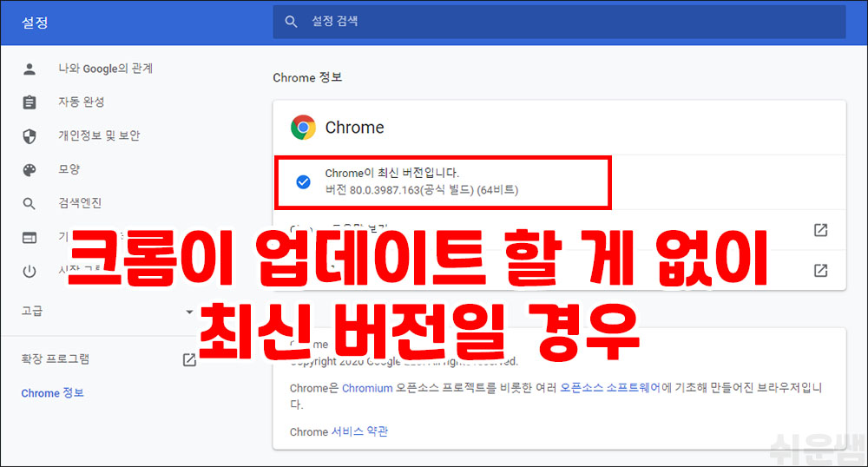Focus the 설정 검색 search field

559,22
